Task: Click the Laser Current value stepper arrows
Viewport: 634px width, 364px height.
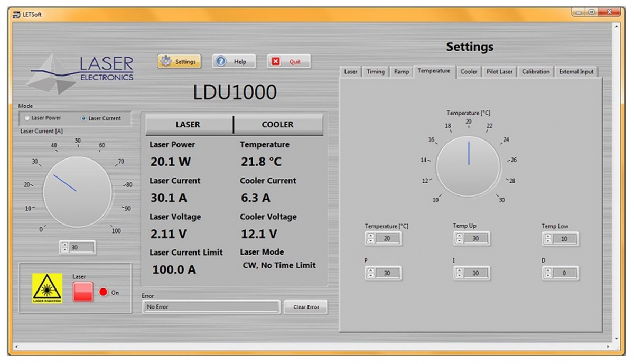Action: tap(65, 247)
